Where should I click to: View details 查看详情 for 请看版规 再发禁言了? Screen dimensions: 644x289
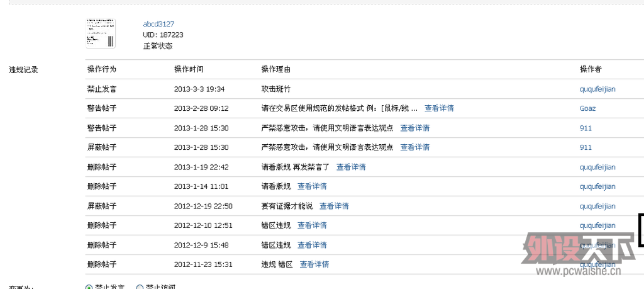click(351, 167)
